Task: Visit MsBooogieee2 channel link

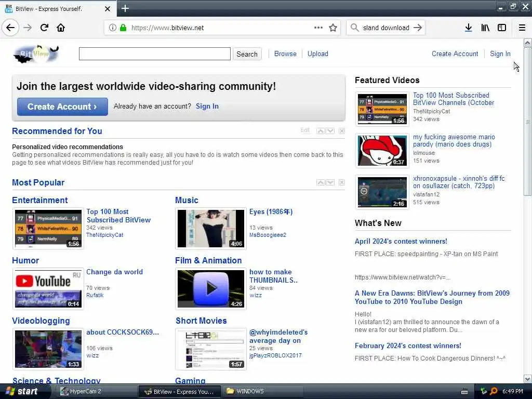Action: pyautogui.click(x=268, y=235)
